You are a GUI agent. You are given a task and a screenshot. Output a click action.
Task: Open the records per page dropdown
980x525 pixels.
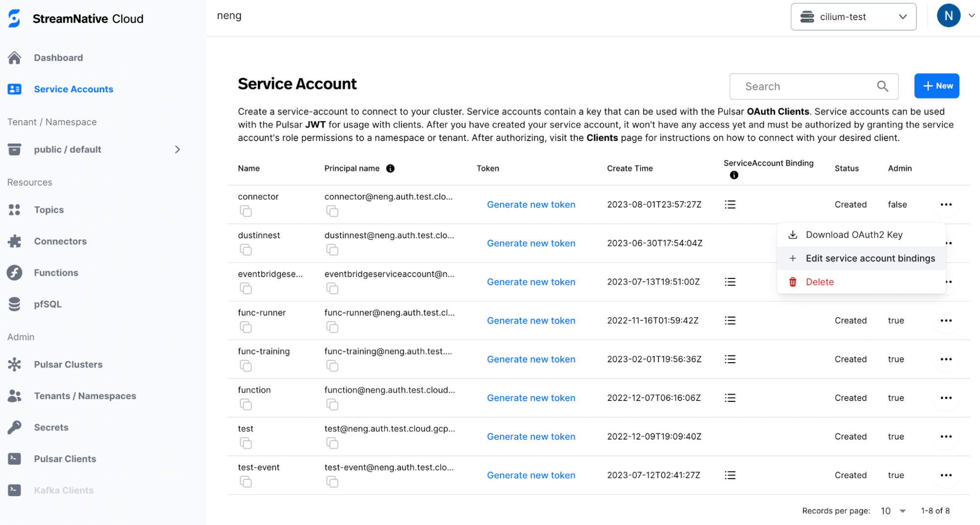(x=893, y=510)
